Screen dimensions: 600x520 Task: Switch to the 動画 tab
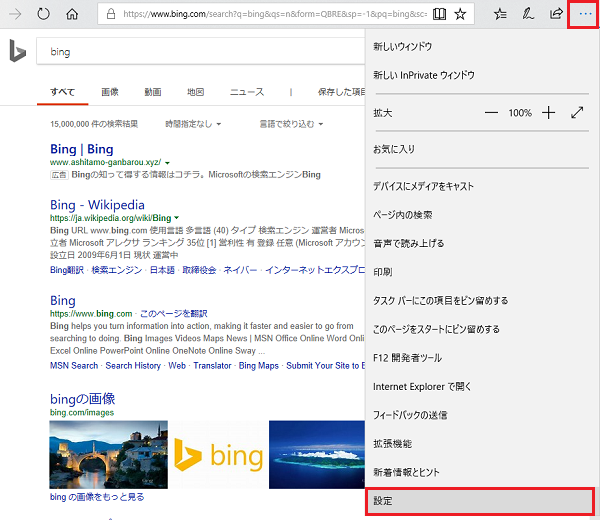153,92
